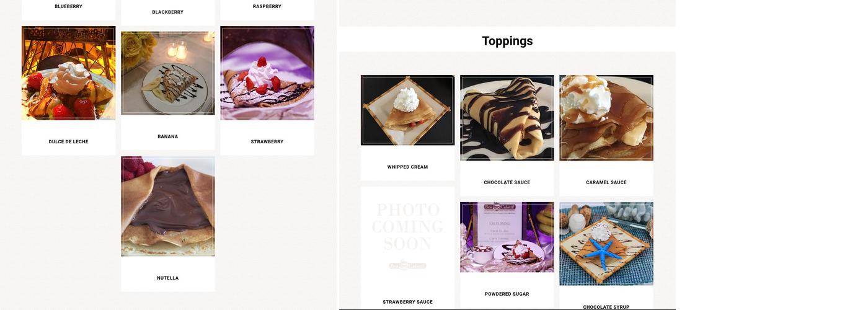Image resolution: width=868 pixels, height=310 pixels.
Task: Select the CARAMEL SAUCE caption
Action: [x=606, y=182]
